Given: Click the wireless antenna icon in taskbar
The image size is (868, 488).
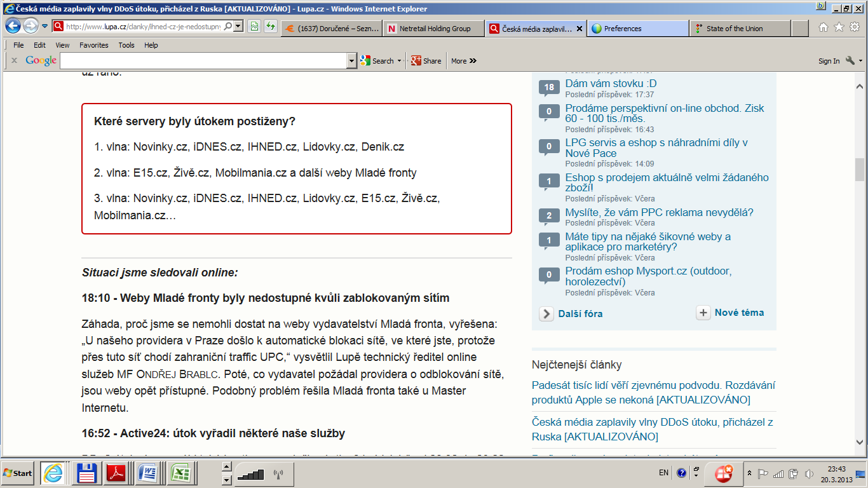Looking at the screenshot, I should pyautogui.click(x=278, y=474).
